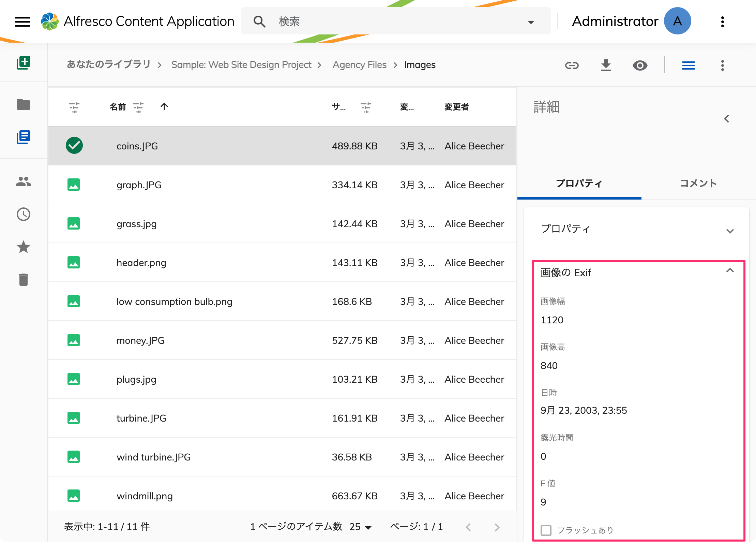
Task: Click the copy link icon in toolbar
Action: click(572, 65)
